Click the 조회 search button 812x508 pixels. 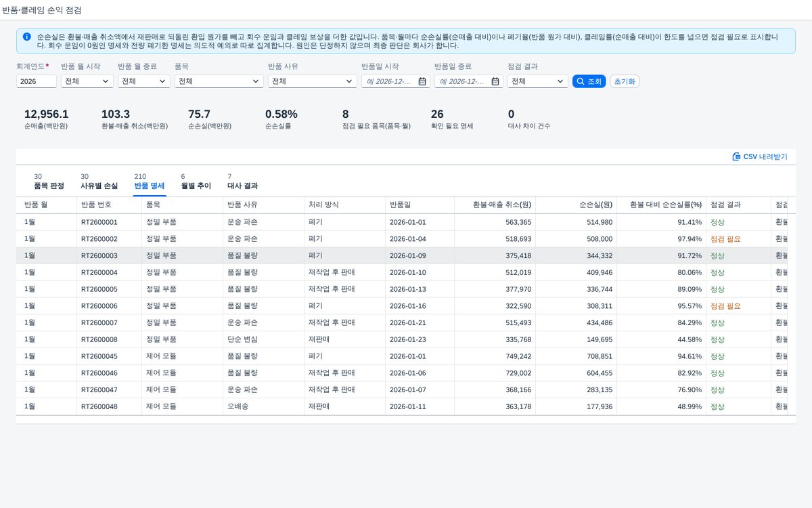pyautogui.click(x=589, y=81)
